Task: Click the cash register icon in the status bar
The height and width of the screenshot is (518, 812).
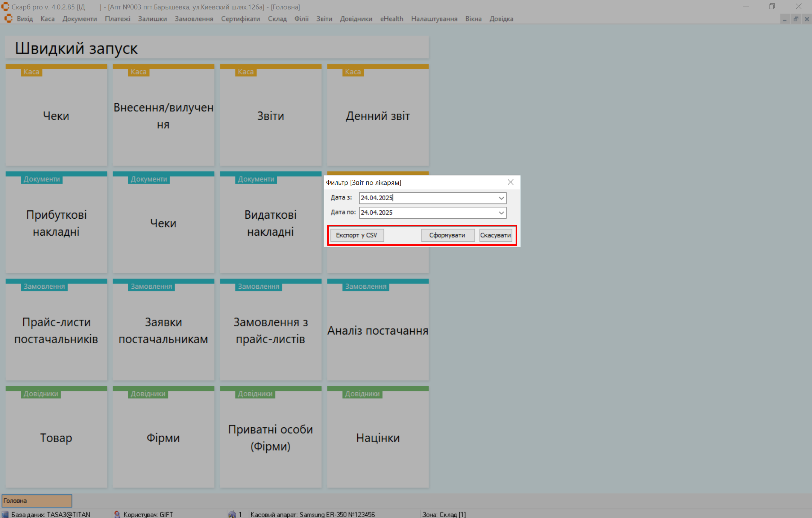Action: (232, 514)
